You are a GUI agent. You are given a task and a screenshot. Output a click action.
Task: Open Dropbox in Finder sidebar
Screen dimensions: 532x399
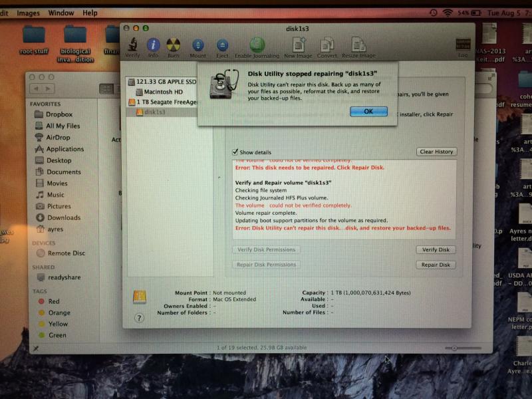54,114
